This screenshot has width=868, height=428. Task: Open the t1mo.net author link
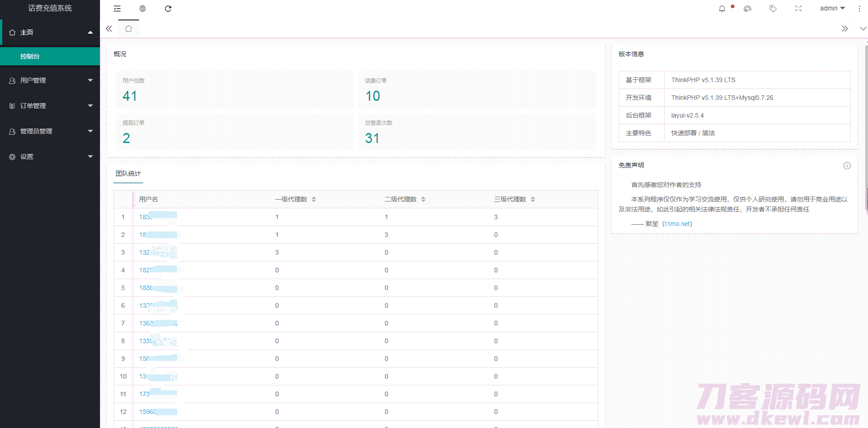[678, 224]
